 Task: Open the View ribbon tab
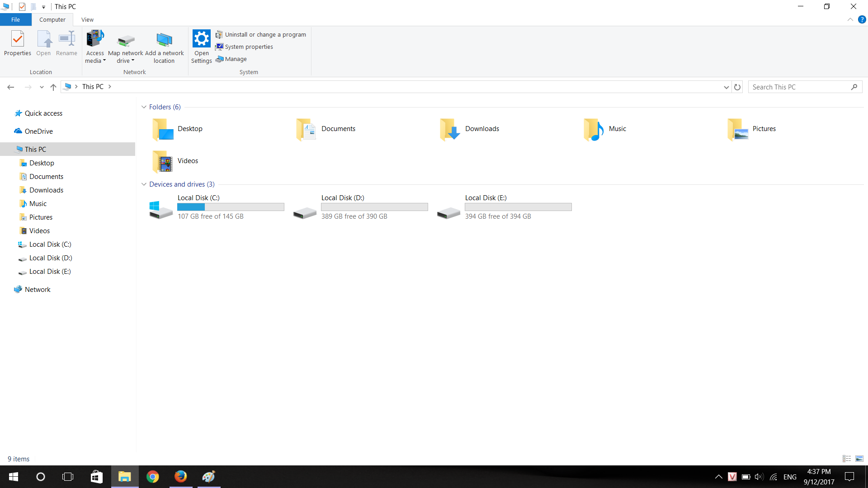point(87,20)
